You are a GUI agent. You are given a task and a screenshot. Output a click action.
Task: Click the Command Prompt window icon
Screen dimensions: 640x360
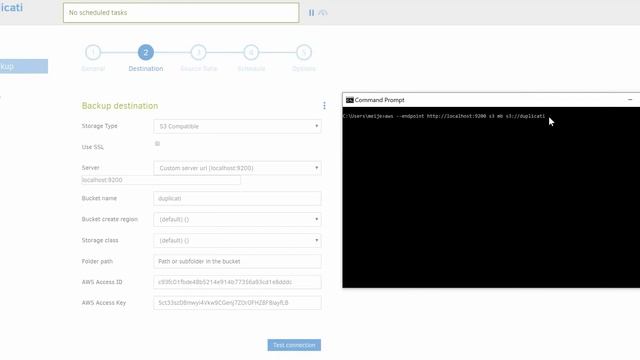point(349,100)
